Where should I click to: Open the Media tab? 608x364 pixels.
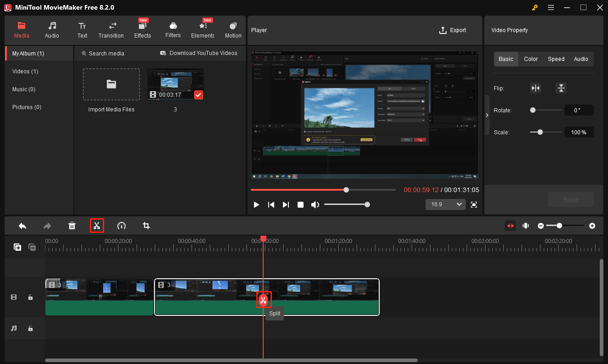pos(22,30)
